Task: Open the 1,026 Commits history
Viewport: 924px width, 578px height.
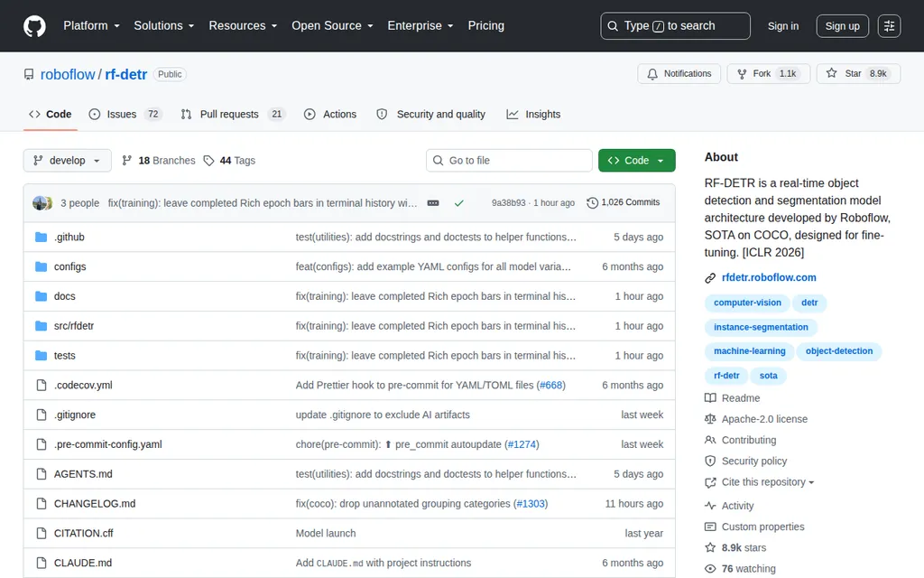Action: tap(624, 202)
